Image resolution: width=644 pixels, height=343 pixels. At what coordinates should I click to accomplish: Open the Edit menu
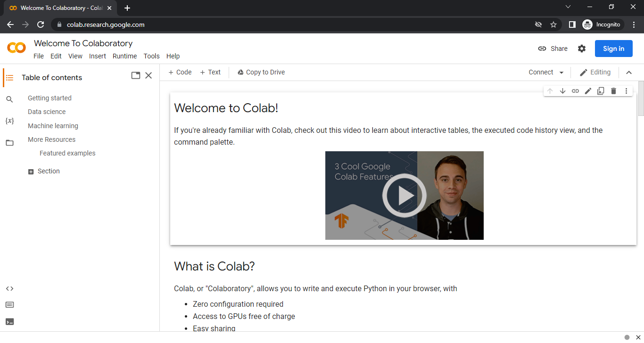click(x=56, y=56)
